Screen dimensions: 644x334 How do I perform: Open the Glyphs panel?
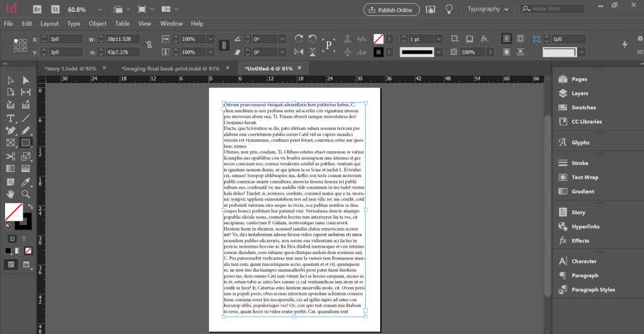pyautogui.click(x=580, y=142)
